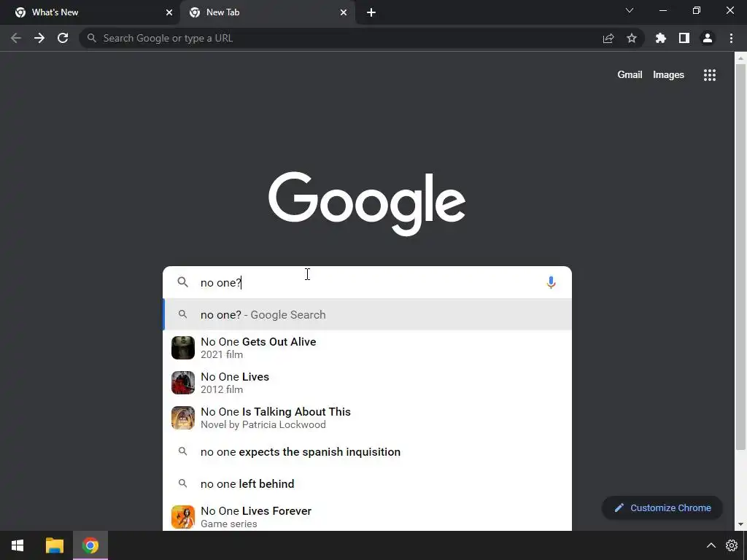Screen dimensions: 747x560
Task: Close the What's New tab
Action: pos(169,12)
